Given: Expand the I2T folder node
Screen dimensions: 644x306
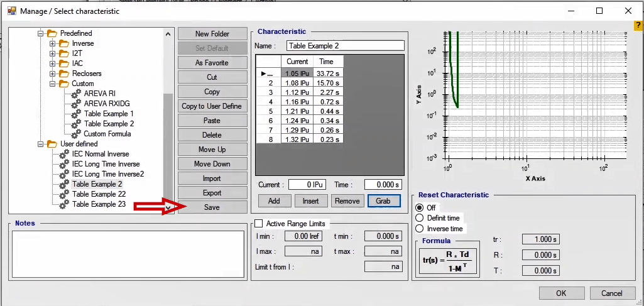Looking at the screenshot, I should tap(53, 53).
